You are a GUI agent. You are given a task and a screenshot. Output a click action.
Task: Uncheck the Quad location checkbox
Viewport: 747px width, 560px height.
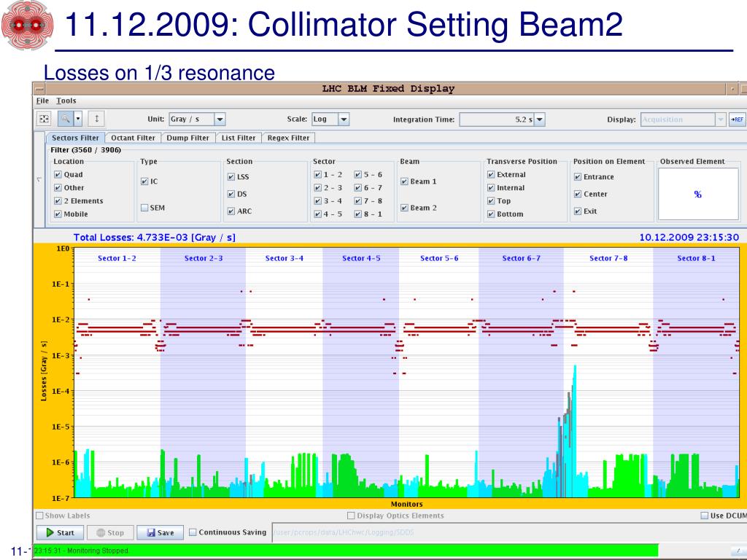click(58, 175)
